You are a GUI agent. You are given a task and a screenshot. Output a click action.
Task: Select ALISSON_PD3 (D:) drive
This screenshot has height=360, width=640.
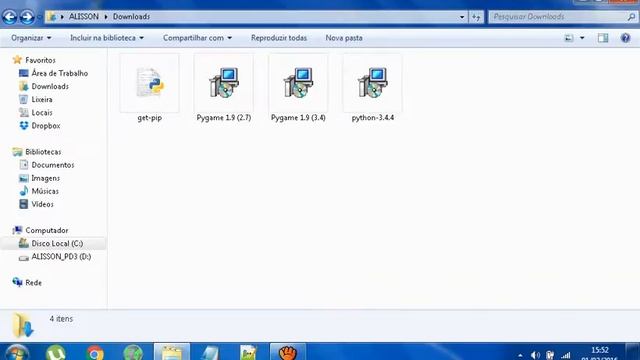point(61,257)
